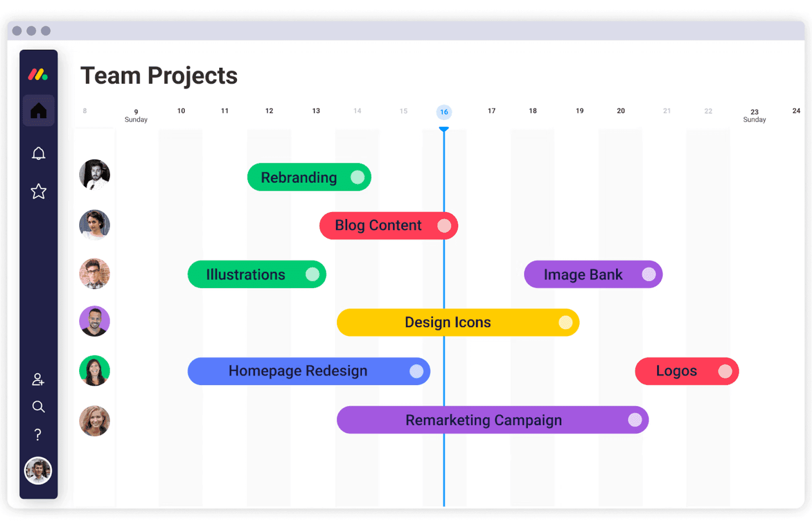
Task: Click the green status swatch on Illustrations
Action: click(313, 274)
